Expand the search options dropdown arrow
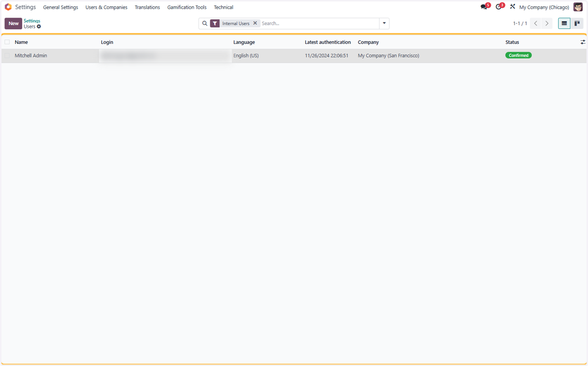The height and width of the screenshot is (366, 588). pos(384,24)
